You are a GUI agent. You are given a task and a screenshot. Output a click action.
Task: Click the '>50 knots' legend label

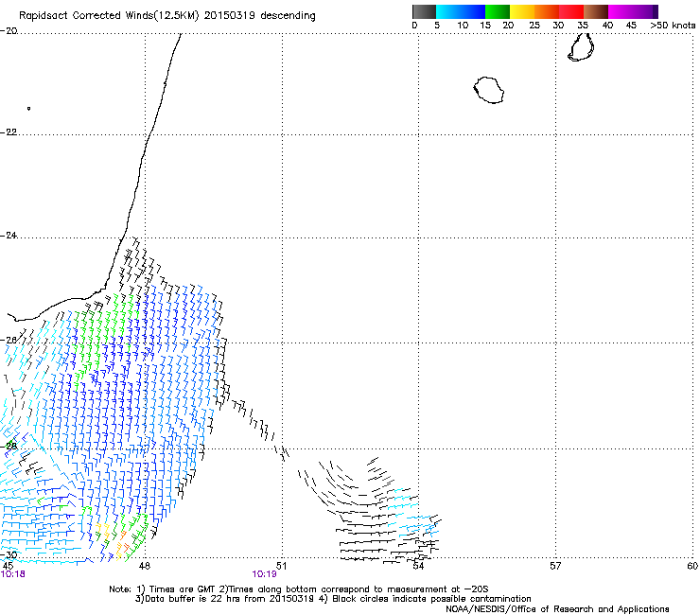click(673, 26)
